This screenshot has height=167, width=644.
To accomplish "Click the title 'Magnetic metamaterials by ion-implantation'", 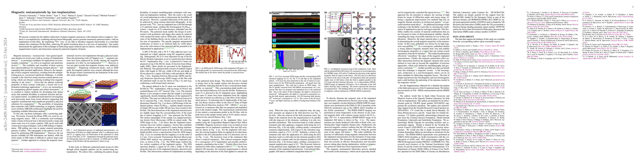I will (x=43, y=12).
